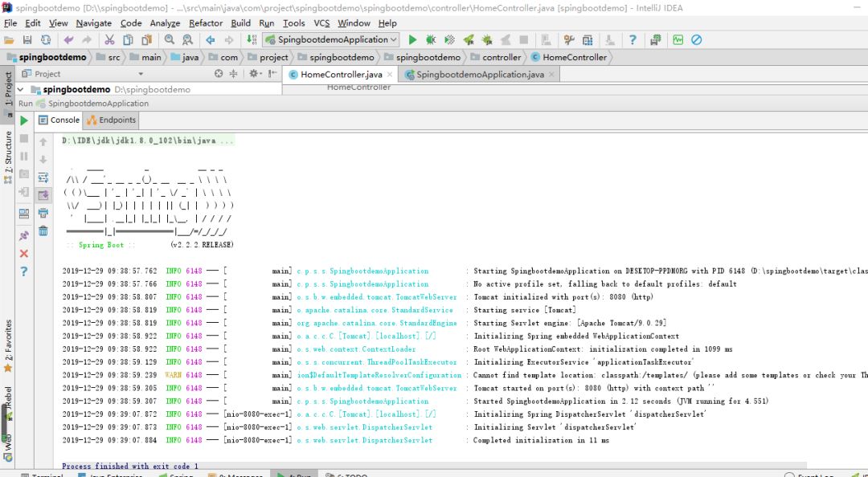Open Replace with the second magnifier icon
Viewport: 868px width, 477px height.
(187, 40)
